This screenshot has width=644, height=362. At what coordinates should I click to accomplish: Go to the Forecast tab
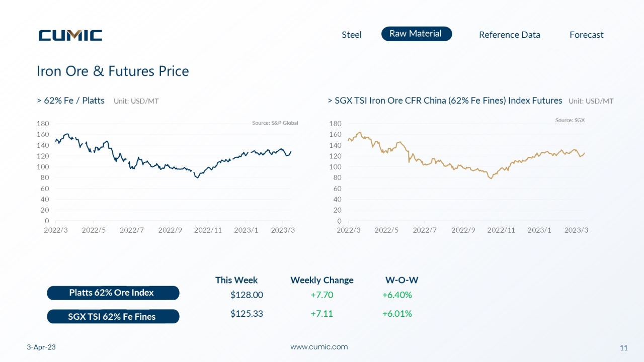tap(587, 35)
